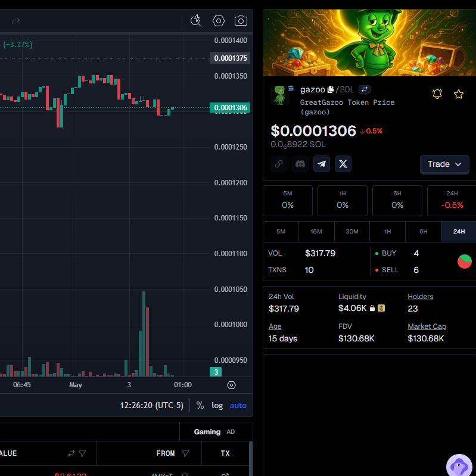Click the gazoo token avatar image
This screenshot has width=476, height=476.
279,95
